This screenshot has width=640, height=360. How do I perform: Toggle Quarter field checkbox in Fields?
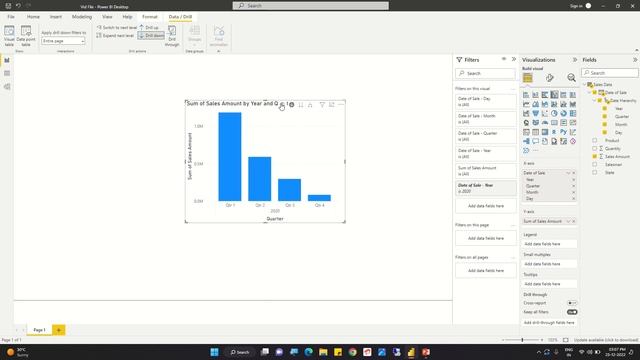tap(604, 116)
